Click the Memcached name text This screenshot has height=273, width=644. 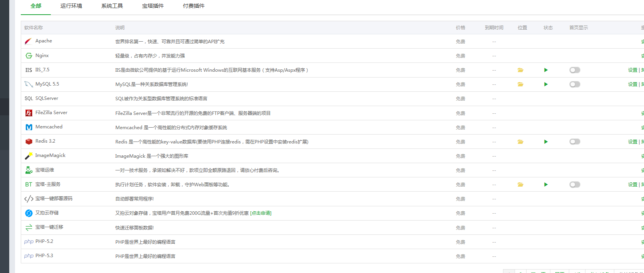[x=49, y=127]
